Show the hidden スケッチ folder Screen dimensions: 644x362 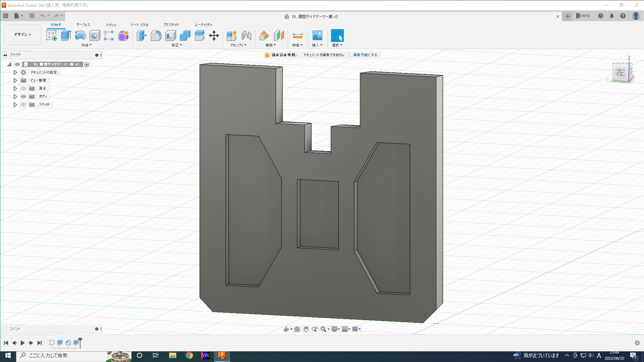tap(23, 105)
